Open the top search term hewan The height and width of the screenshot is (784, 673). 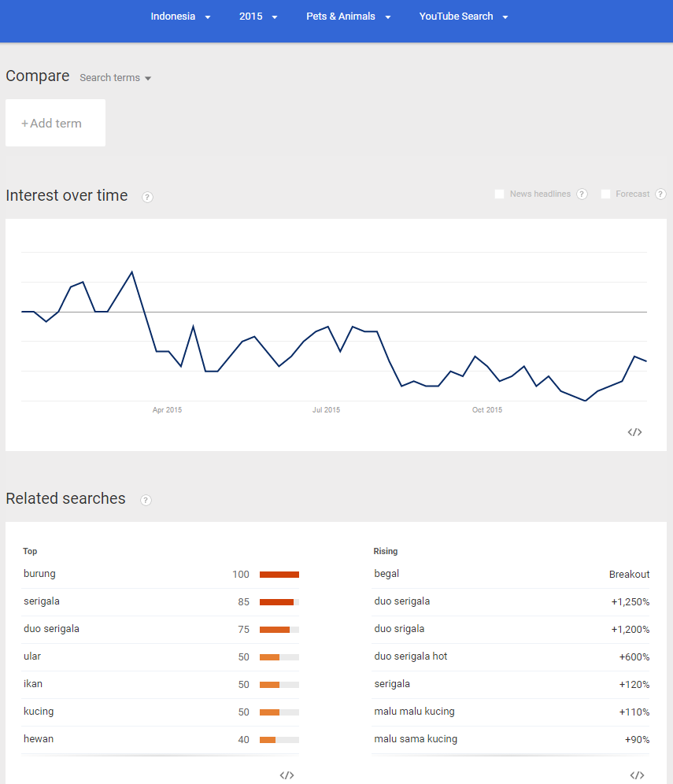point(39,739)
